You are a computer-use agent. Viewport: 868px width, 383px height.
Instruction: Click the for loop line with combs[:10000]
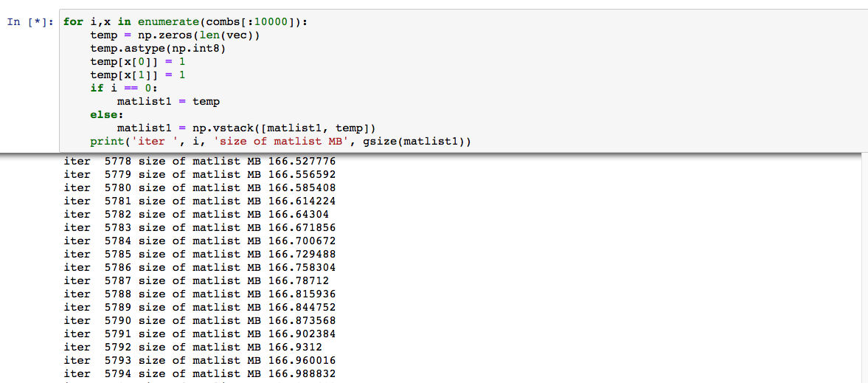(185, 22)
